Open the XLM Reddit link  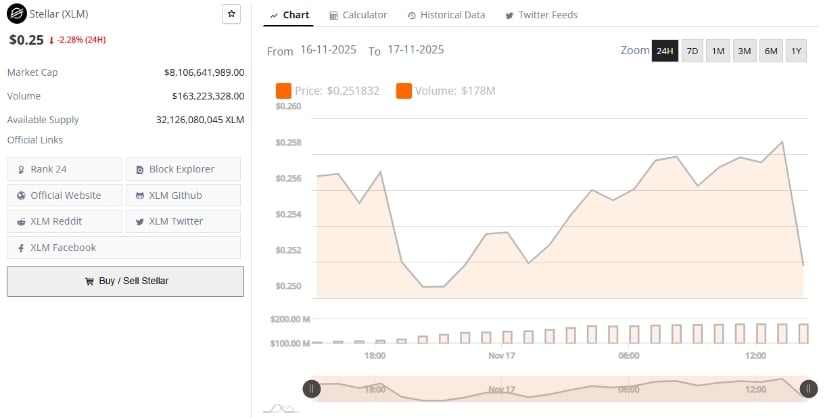point(65,221)
